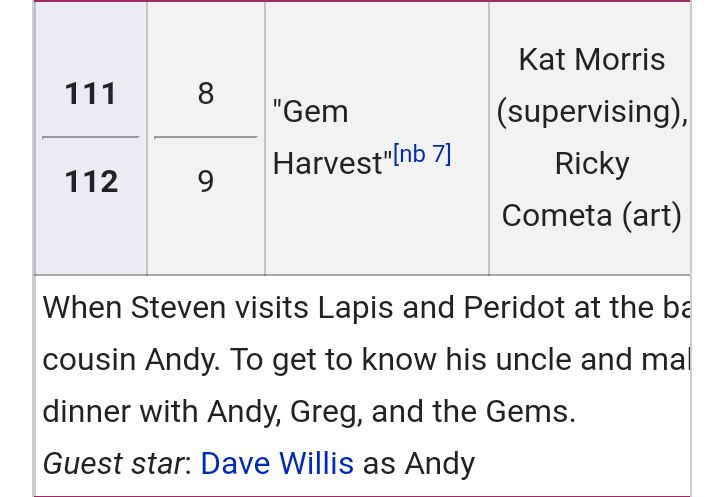This screenshot has height=497, width=720.
Task: Click the word Lapis in the summary
Action: (x=355, y=308)
